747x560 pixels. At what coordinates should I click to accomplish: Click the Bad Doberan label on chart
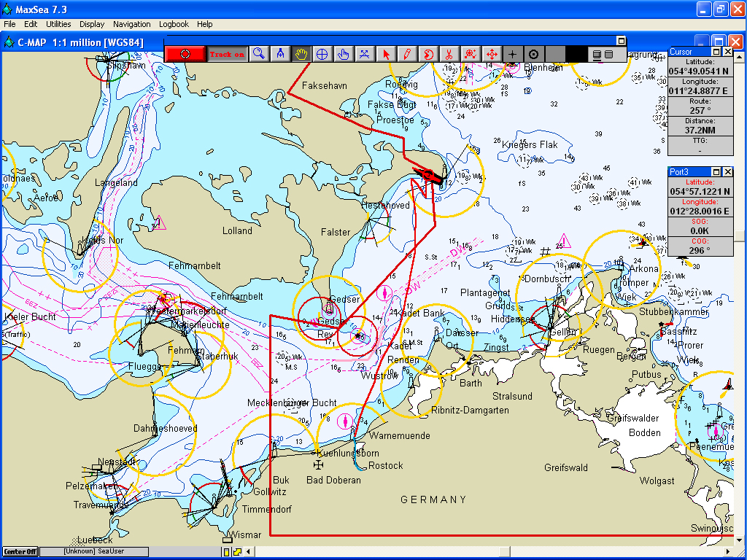point(333,480)
